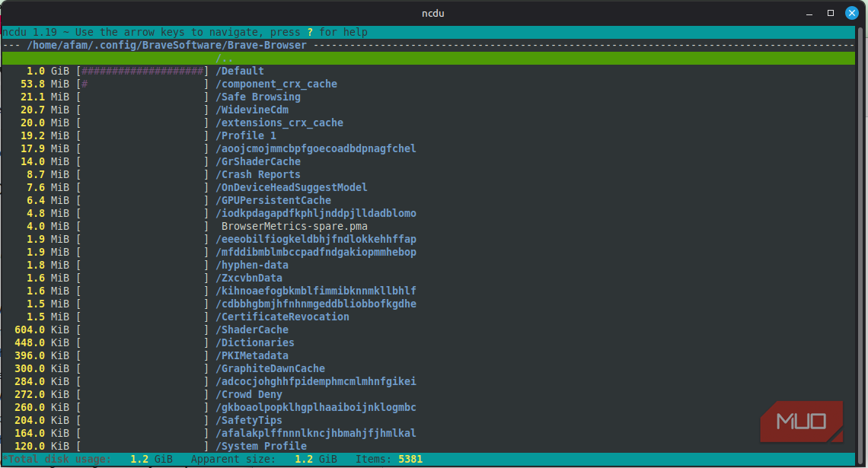This screenshot has height=468, width=868.
Task: Close the ncdu terminal window
Action: point(851,13)
